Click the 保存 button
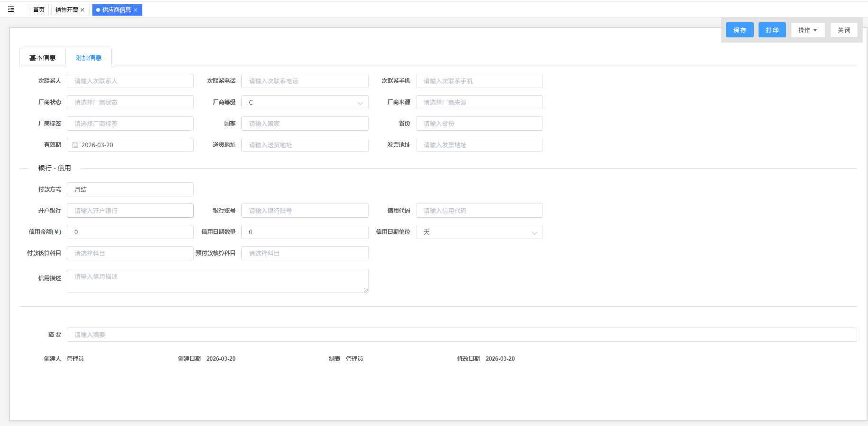This screenshot has width=868, height=426. 739,30
